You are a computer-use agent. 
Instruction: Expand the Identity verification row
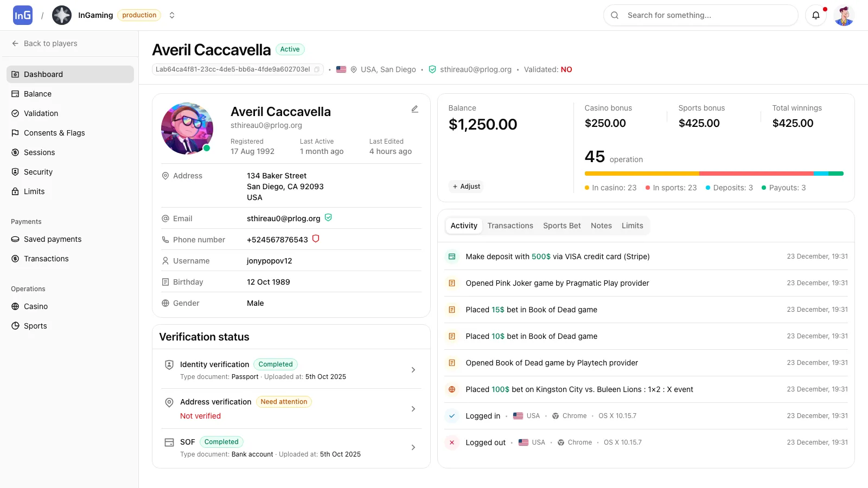coord(413,370)
